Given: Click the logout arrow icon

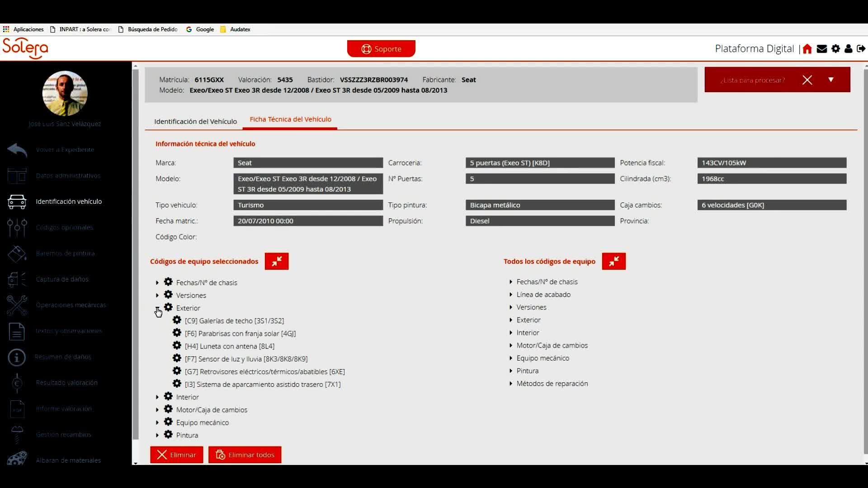Looking at the screenshot, I should 861,49.
